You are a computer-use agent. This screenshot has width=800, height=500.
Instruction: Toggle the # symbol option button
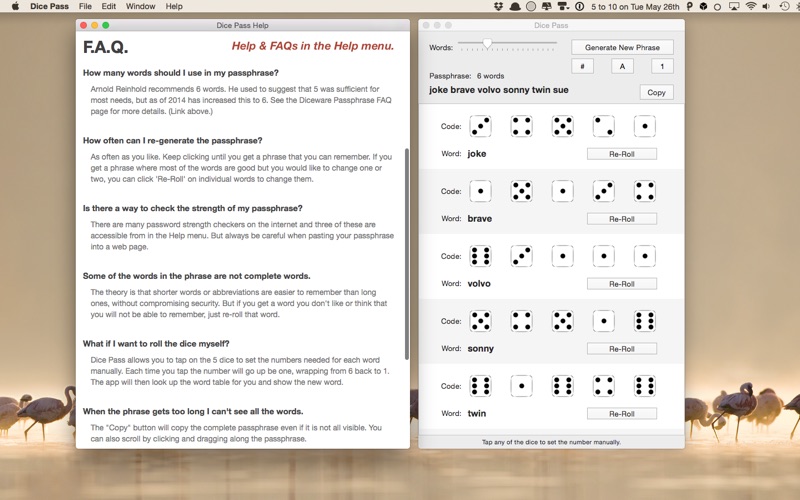pos(582,66)
